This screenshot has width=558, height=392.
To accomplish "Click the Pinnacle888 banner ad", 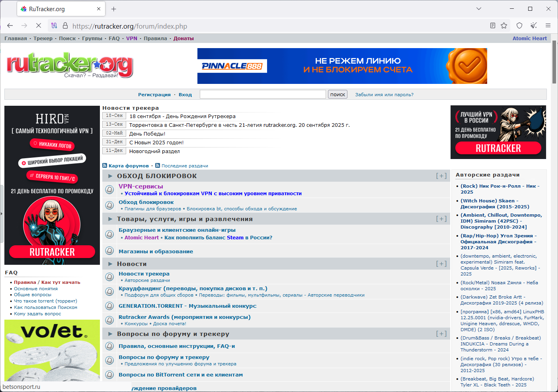I will point(342,66).
